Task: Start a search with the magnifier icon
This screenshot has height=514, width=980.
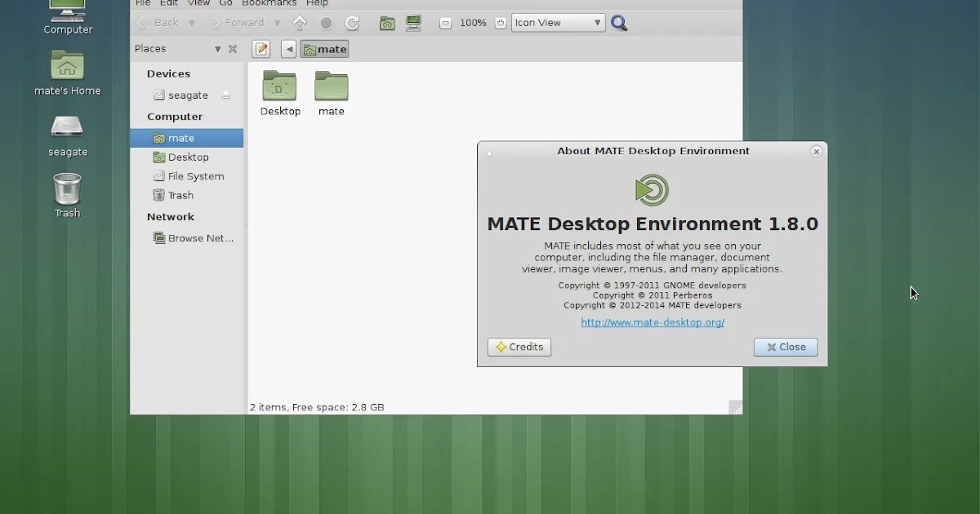Action: pos(618,23)
